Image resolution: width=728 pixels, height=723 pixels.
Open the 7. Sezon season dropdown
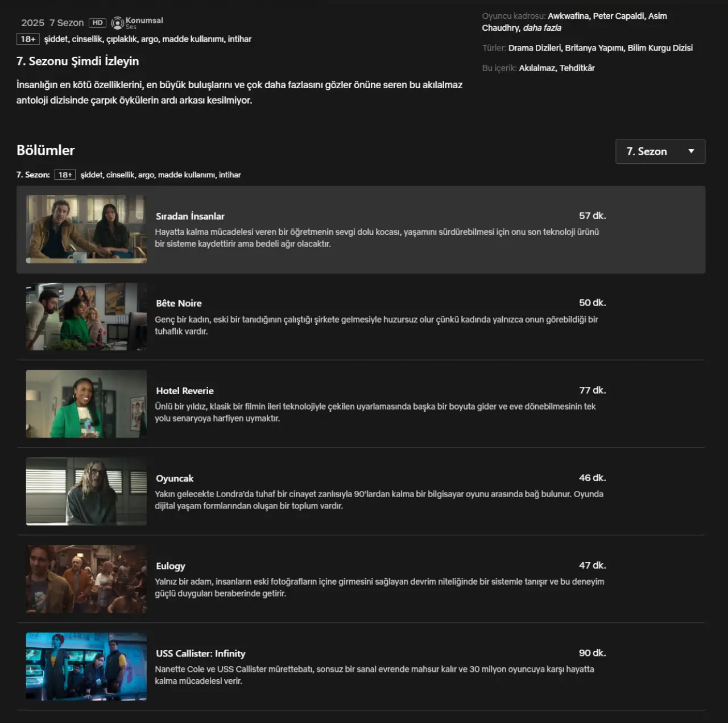click(660, 151)
